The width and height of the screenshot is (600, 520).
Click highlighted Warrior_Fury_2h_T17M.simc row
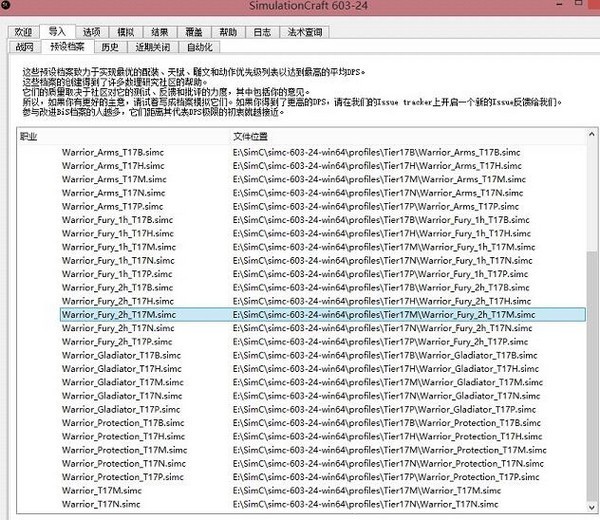click(323, 315)
